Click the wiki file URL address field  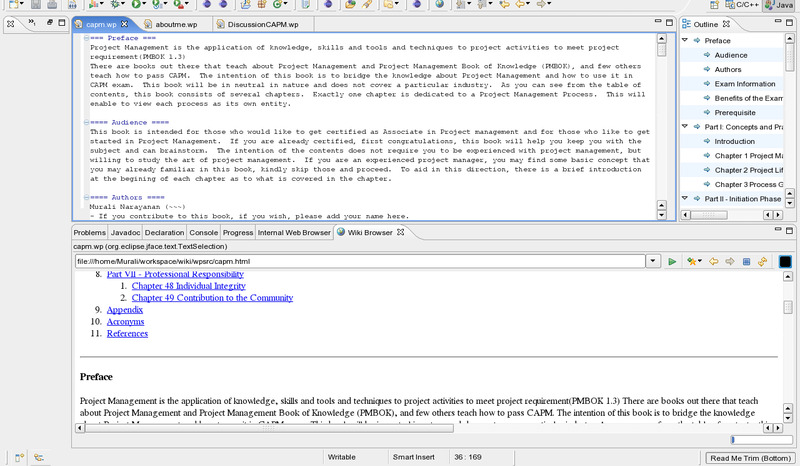click(x=360, y=261)
